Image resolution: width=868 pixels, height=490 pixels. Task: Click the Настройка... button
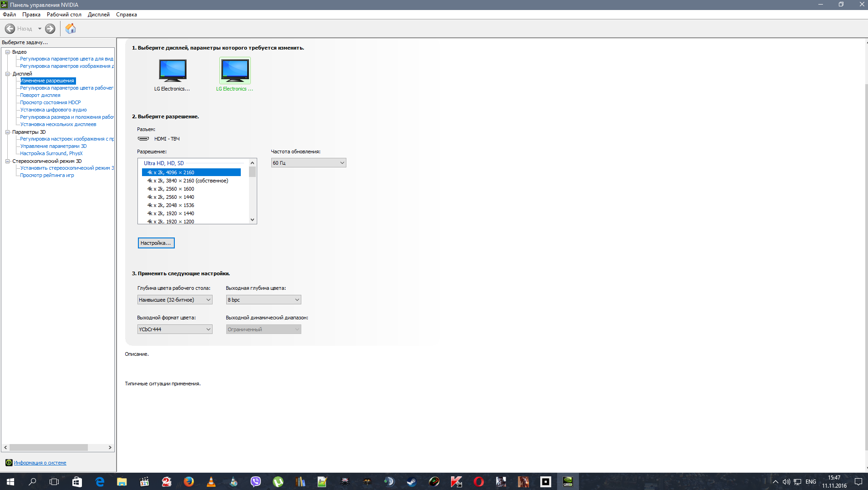coord(156,243)
